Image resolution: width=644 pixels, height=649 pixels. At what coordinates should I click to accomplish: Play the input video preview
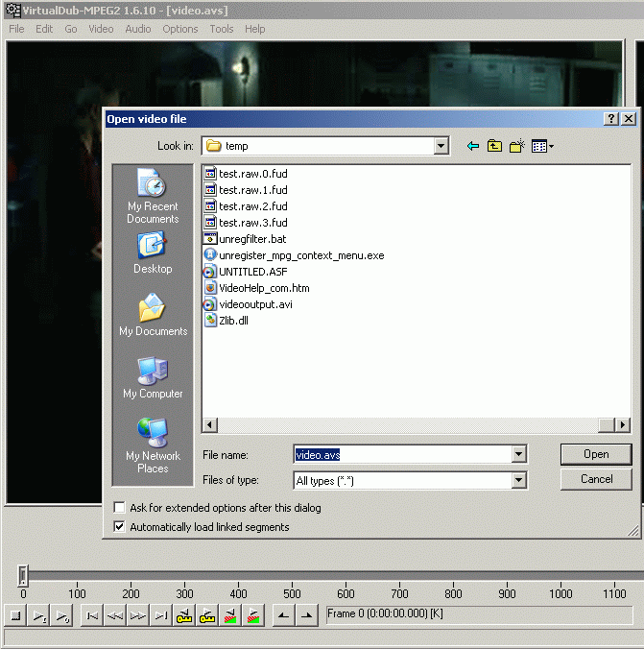(39, 615)
